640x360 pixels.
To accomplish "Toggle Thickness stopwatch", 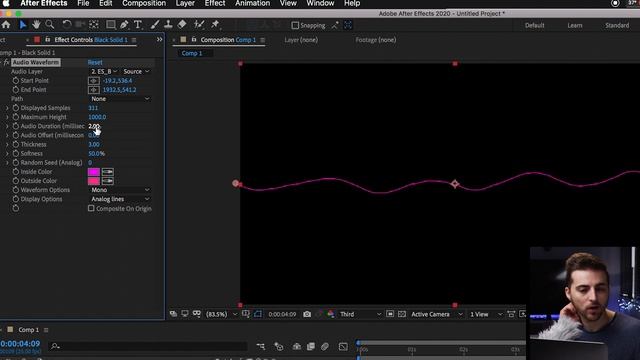I will pyautogui.click(x=16, y=144).
